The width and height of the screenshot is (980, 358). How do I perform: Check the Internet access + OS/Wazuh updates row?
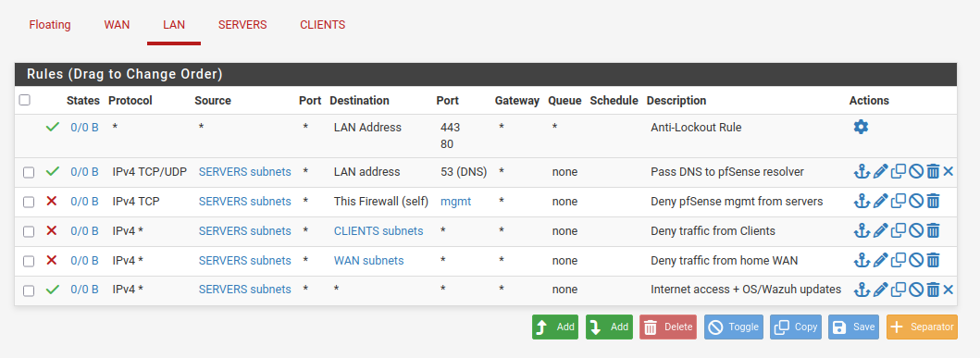point(28,290)
